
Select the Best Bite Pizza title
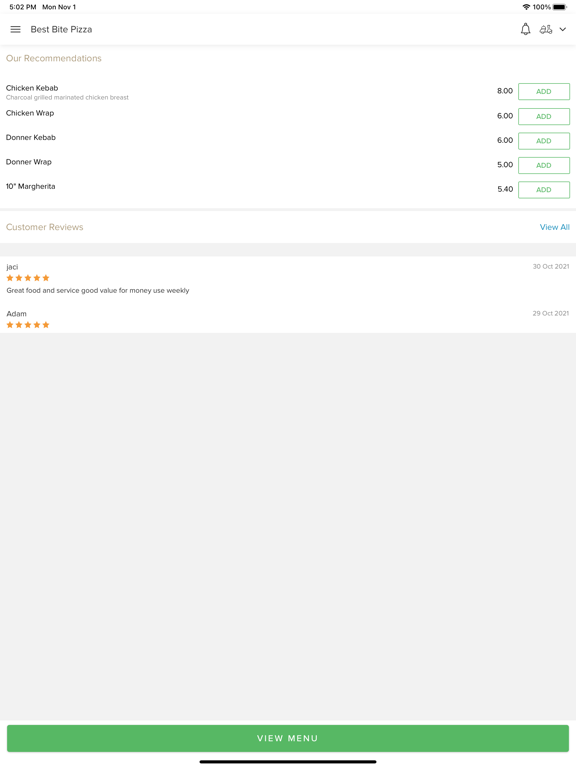click(x=61, y=29)
